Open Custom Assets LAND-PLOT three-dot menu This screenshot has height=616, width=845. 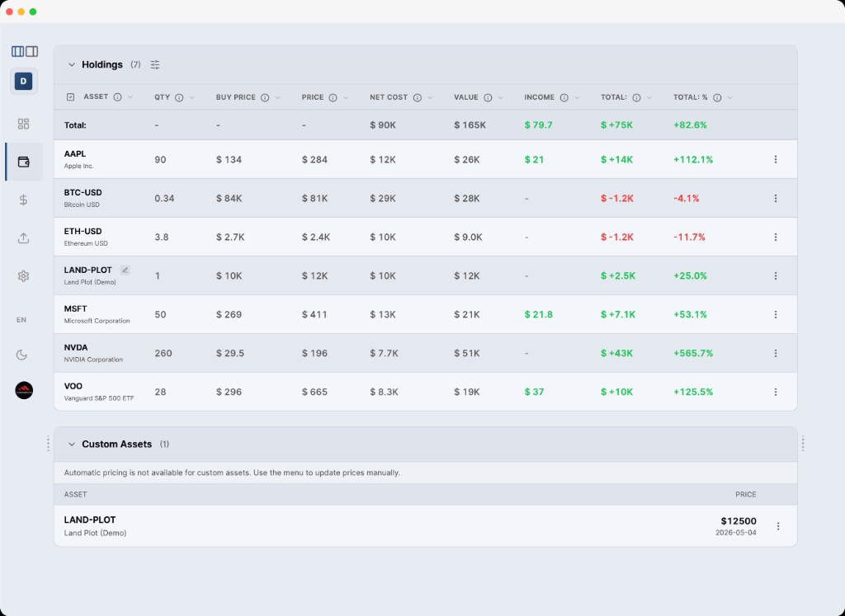click(x=778, y=526)
